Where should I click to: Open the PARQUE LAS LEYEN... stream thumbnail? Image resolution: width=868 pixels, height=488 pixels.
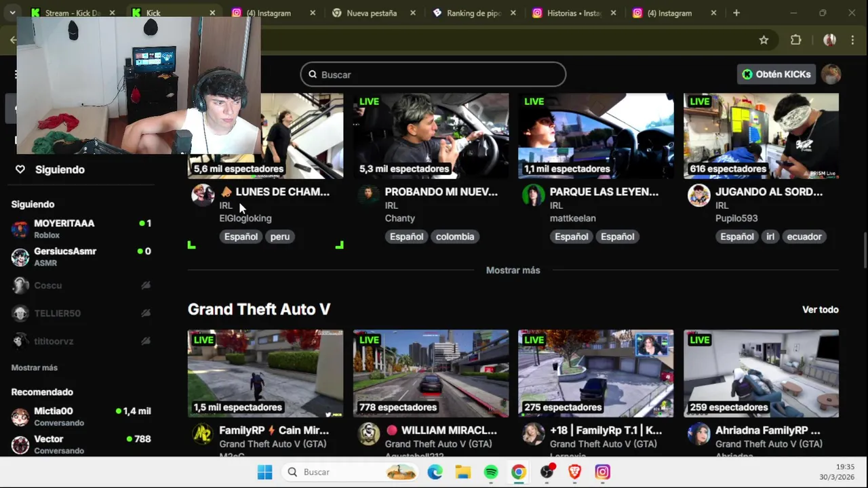tap(596, 136)
